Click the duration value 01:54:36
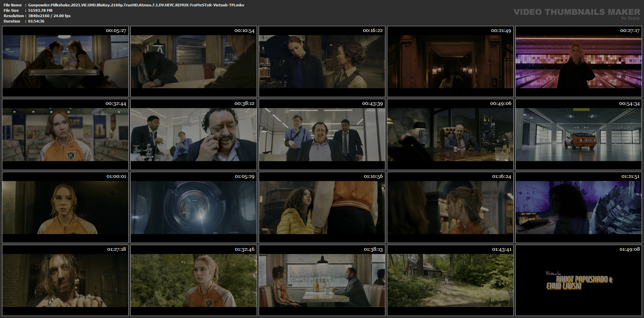This screenshot has height=318, width=644. coord(36,21)
